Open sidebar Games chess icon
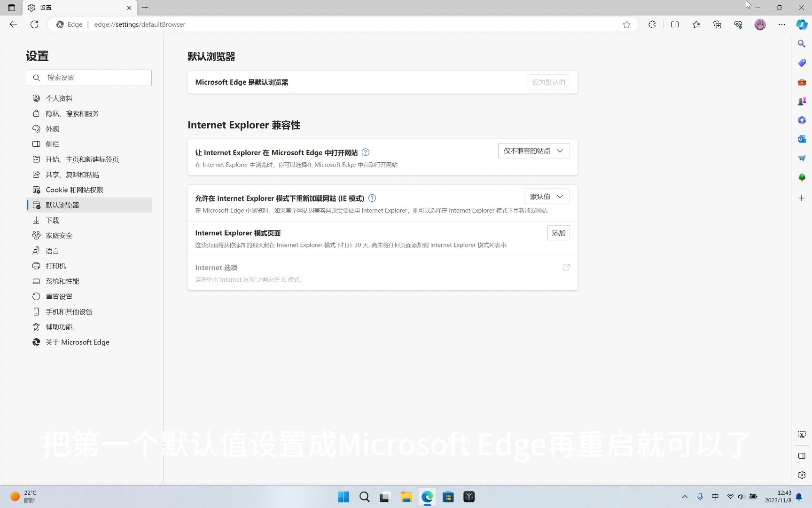812x508 pixels. pyautogui.click(x=802, y=101)
